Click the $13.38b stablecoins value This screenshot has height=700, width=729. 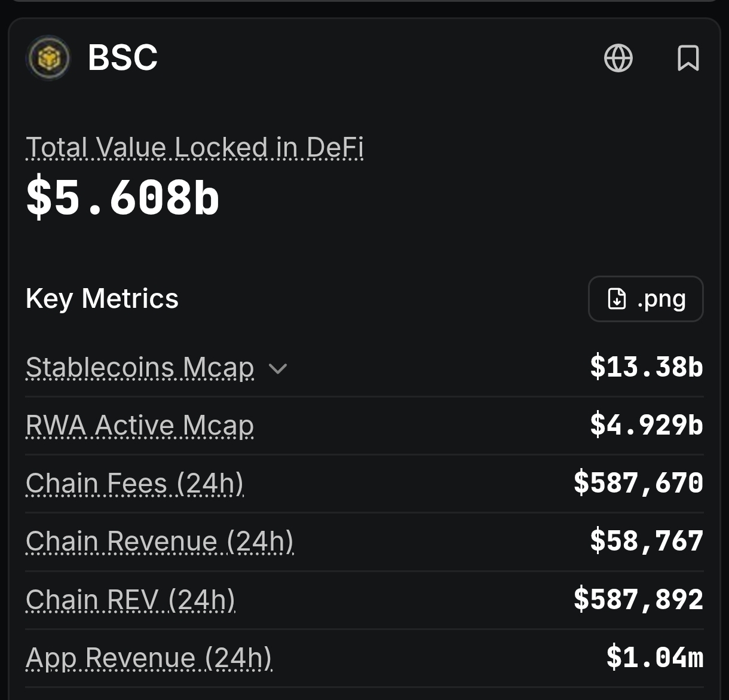coord(647,366)
